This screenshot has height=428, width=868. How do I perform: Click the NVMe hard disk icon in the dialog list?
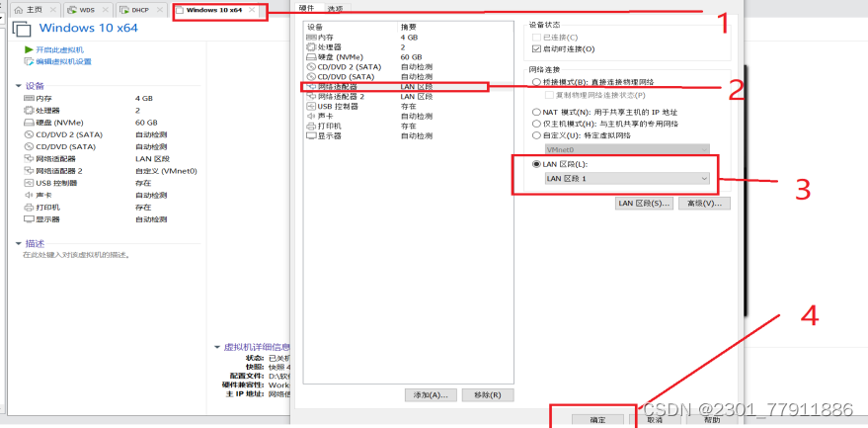coord(310,56)
